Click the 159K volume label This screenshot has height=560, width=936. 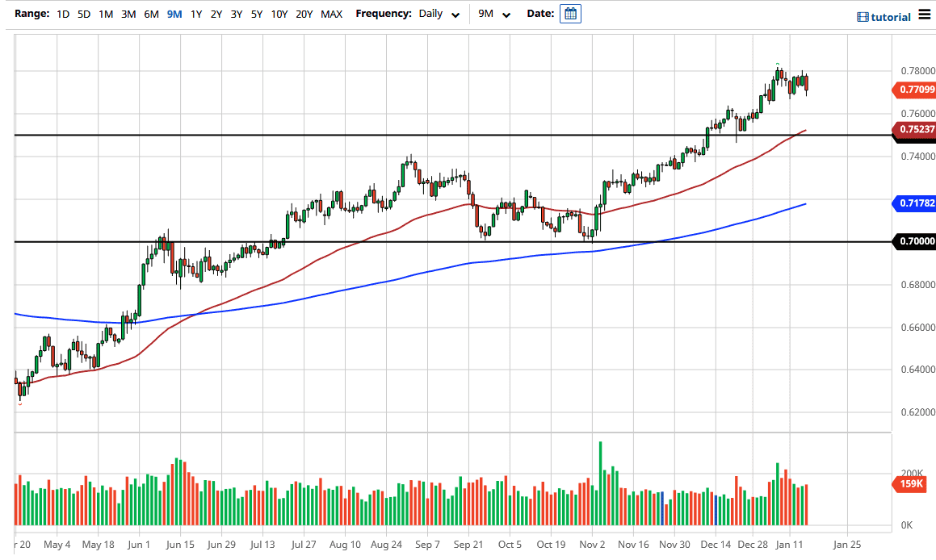[x=911, y=484]
